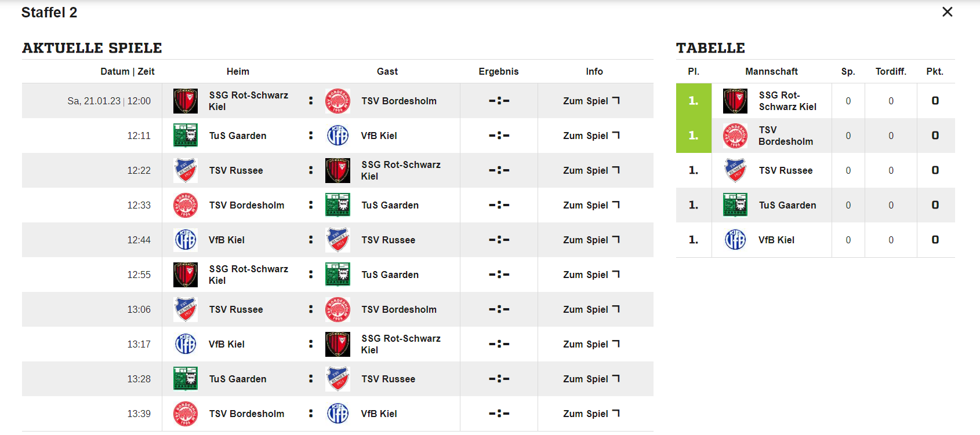Viewport: 980px width, 435px height.
Task: Click TuS Gaarden logo in standings table
Action: click(x=735, y=205)
